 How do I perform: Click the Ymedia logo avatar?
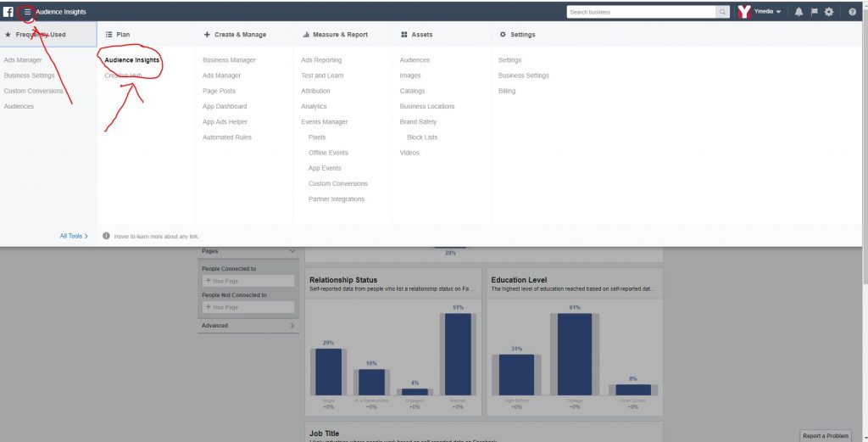(744, 12)
